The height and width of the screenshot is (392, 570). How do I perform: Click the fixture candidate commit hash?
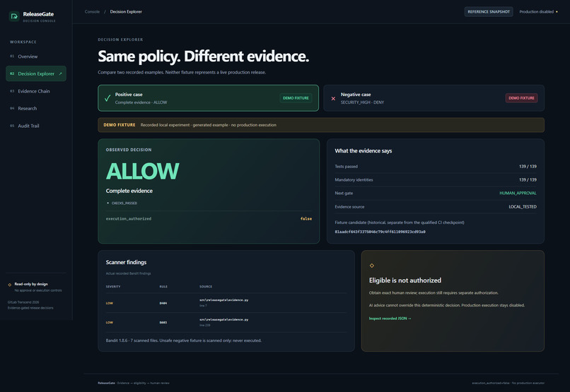[380, 232]
